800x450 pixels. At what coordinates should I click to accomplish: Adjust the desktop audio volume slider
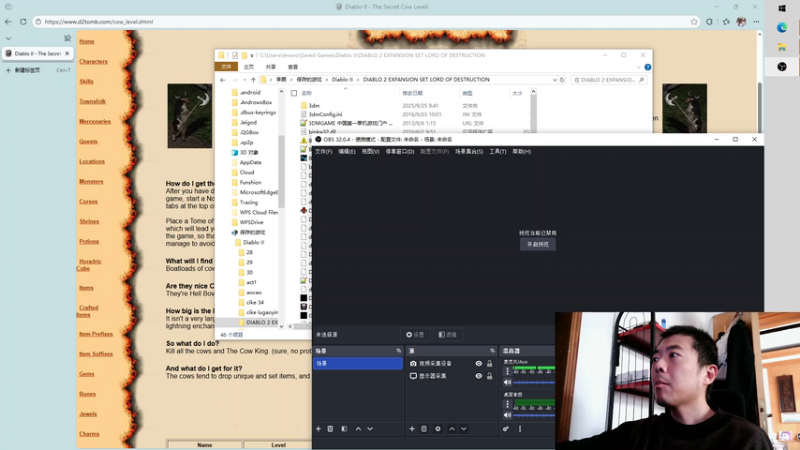tap(534, 415)
